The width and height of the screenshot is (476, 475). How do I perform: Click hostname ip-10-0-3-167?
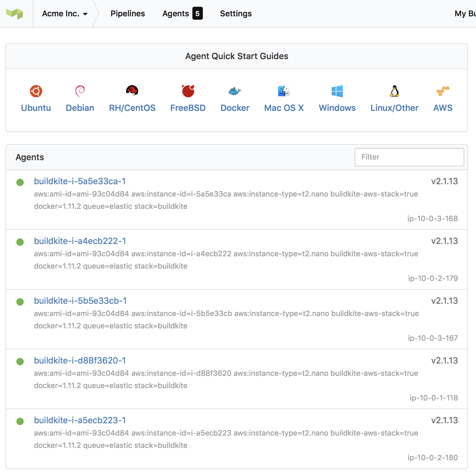[433, 338]
